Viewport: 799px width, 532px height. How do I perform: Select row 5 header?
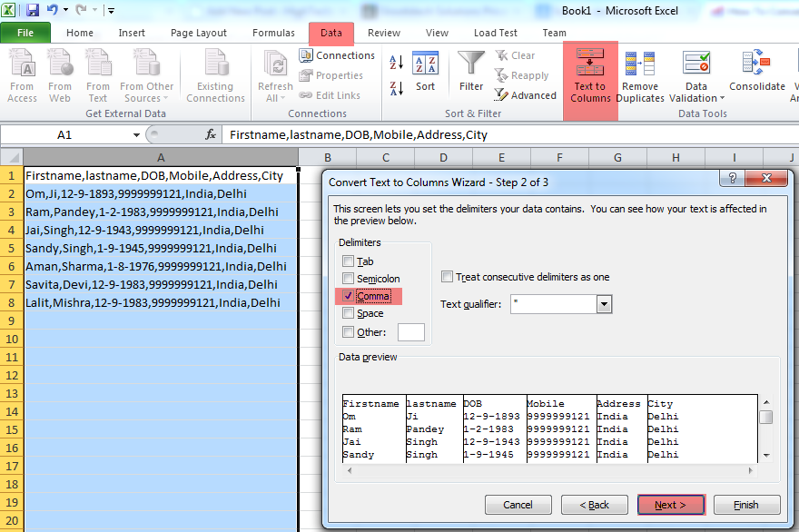tap(12, 248)
